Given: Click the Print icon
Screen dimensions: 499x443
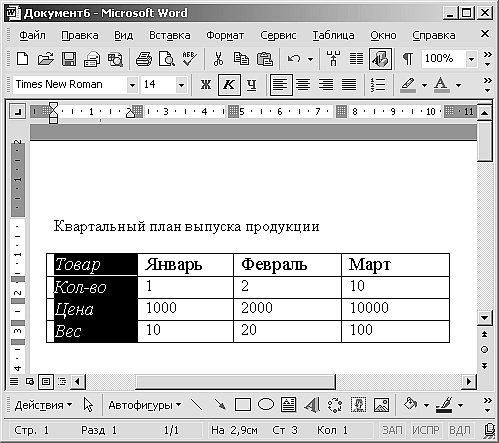Looking at the screenshot, I should point(144,59).
